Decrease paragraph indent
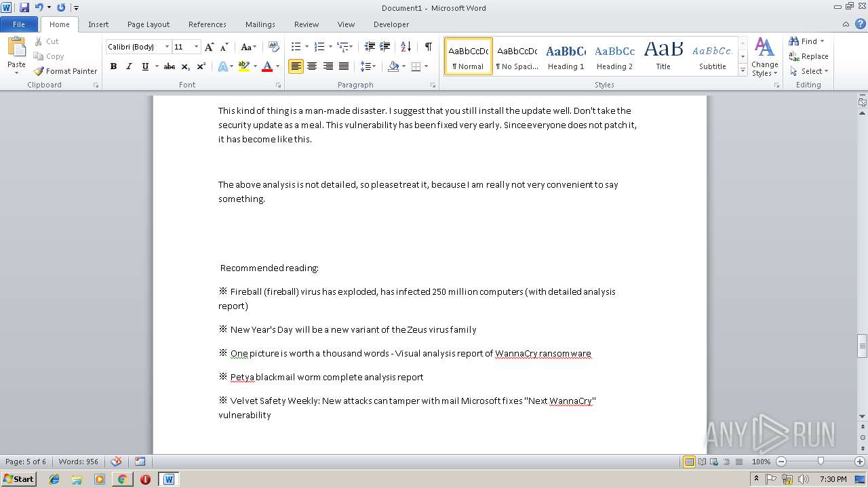This screenshot has width=868, height=488. (370, 47)
